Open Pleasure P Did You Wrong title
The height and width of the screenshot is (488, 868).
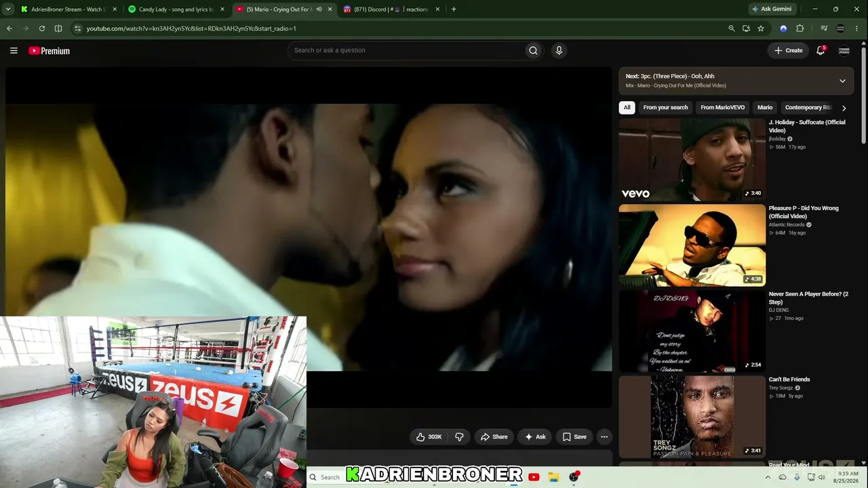(x=804, y=212)
